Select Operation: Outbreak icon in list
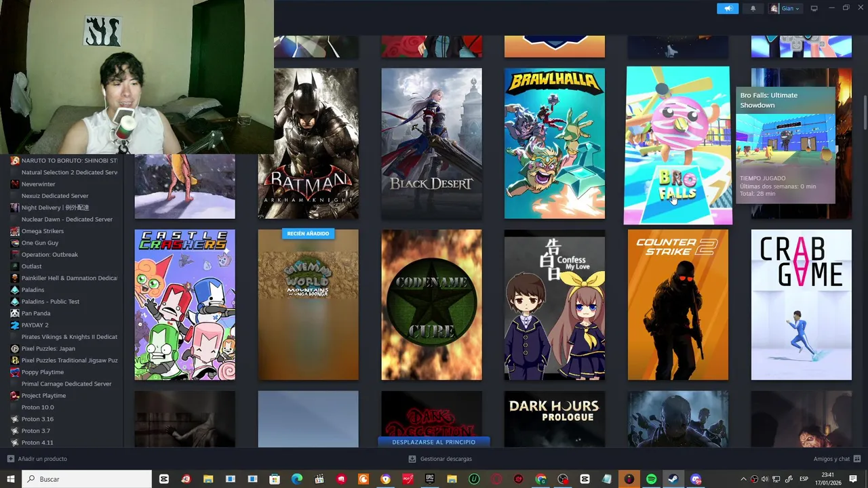The width and height of the screenshot is (868, 488). (15, 255)
